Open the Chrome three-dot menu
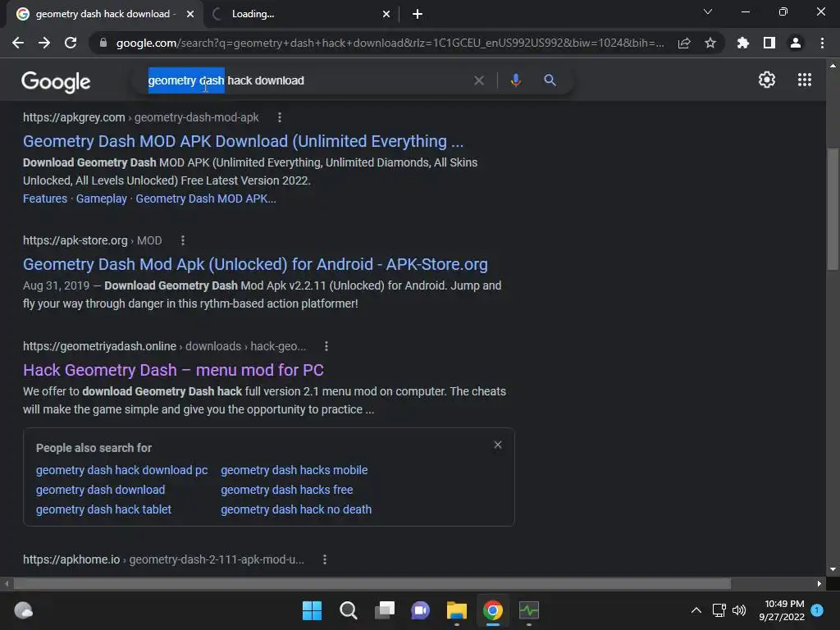 (822, 43)
